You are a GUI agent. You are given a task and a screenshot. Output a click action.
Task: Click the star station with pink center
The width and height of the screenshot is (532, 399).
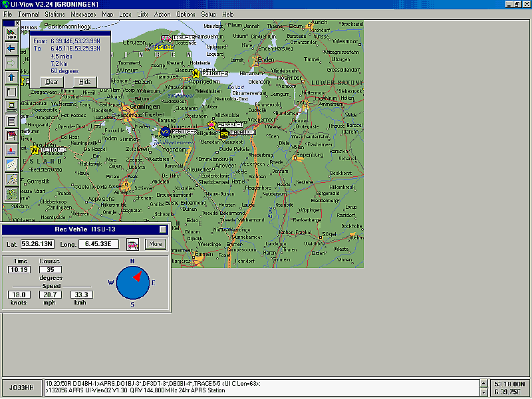(211, 125)
